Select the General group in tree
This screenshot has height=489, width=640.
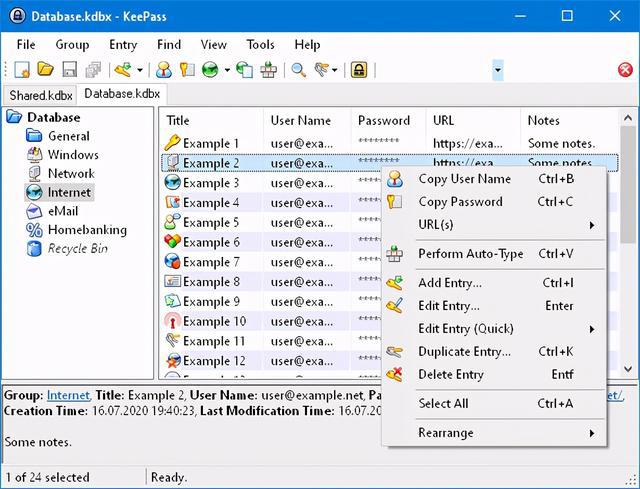pyautogui.click(x=69, y=136)
